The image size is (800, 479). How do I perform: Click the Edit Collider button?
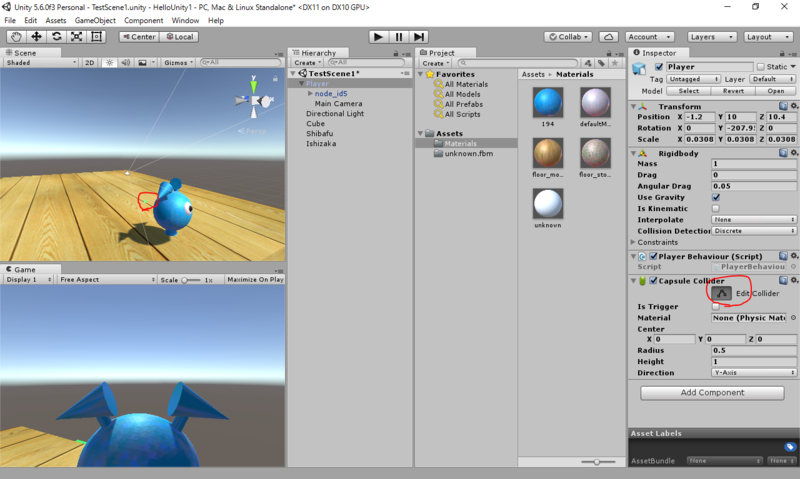point(721,293)
